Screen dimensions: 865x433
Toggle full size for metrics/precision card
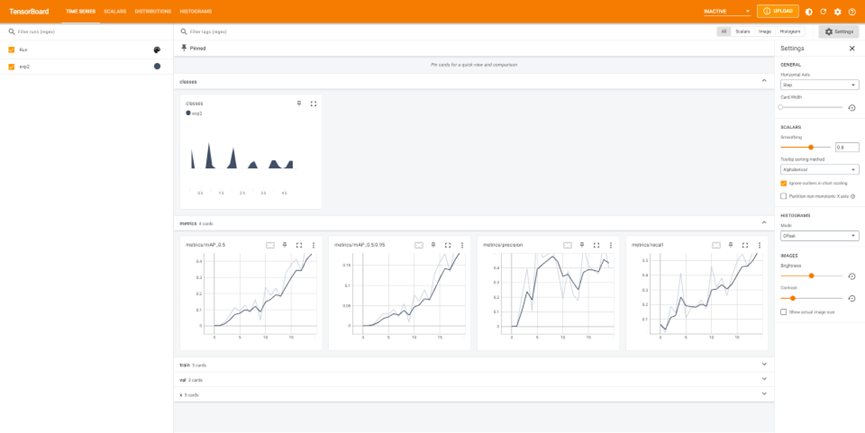596,245
